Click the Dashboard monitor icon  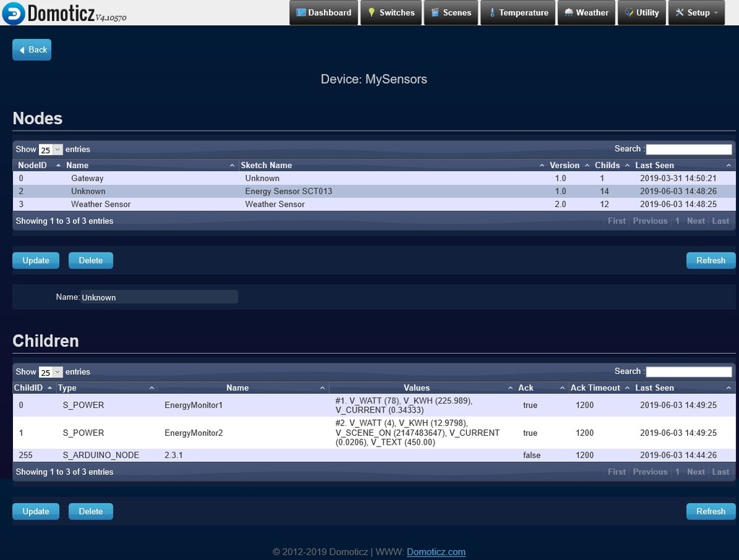point(301,13)
